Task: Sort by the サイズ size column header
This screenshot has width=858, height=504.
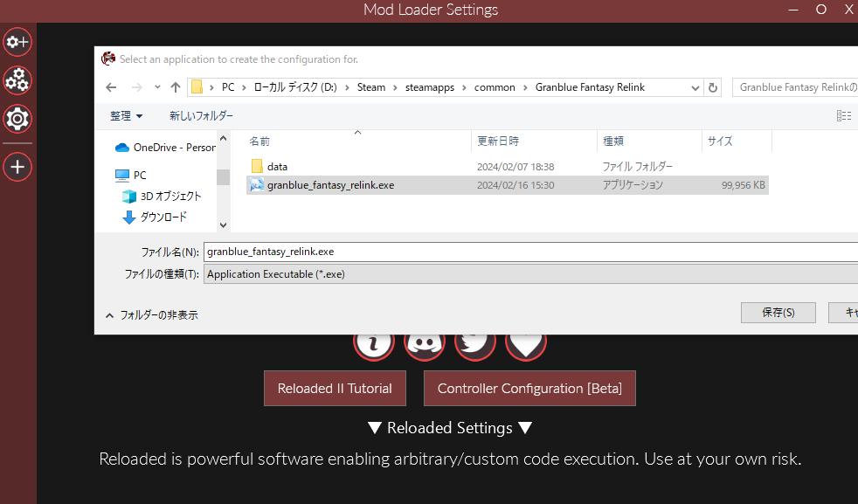Action: [720, 142]
